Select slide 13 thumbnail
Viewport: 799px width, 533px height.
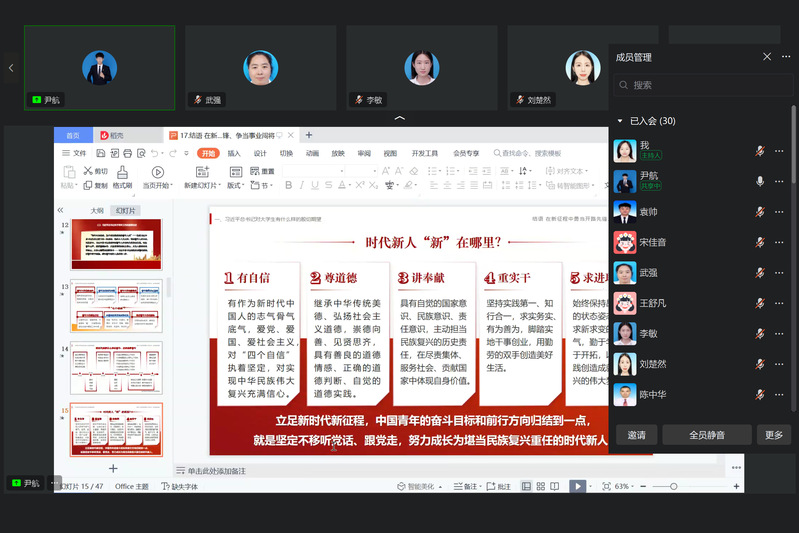tap(117, 306)
